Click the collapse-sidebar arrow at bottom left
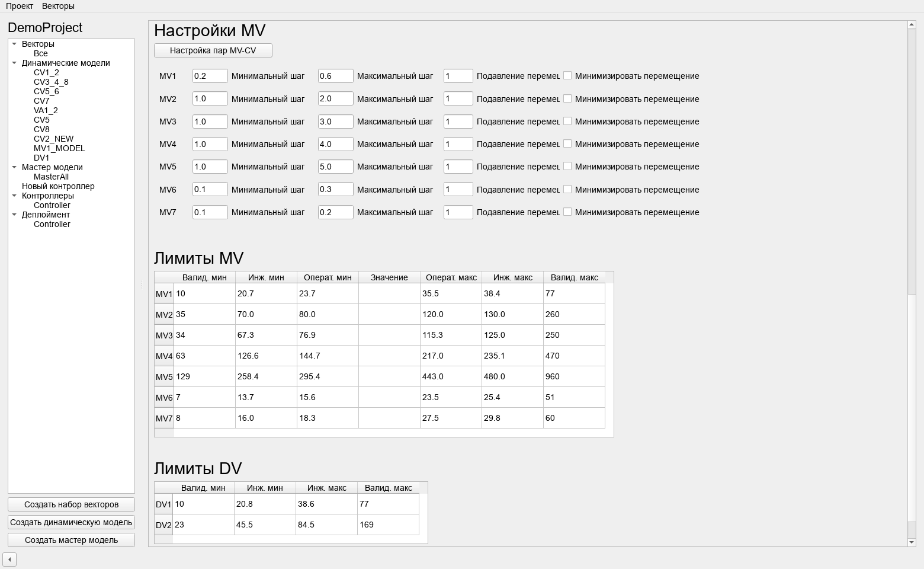Viewport: 924px width, 569px height. (9, 559)
